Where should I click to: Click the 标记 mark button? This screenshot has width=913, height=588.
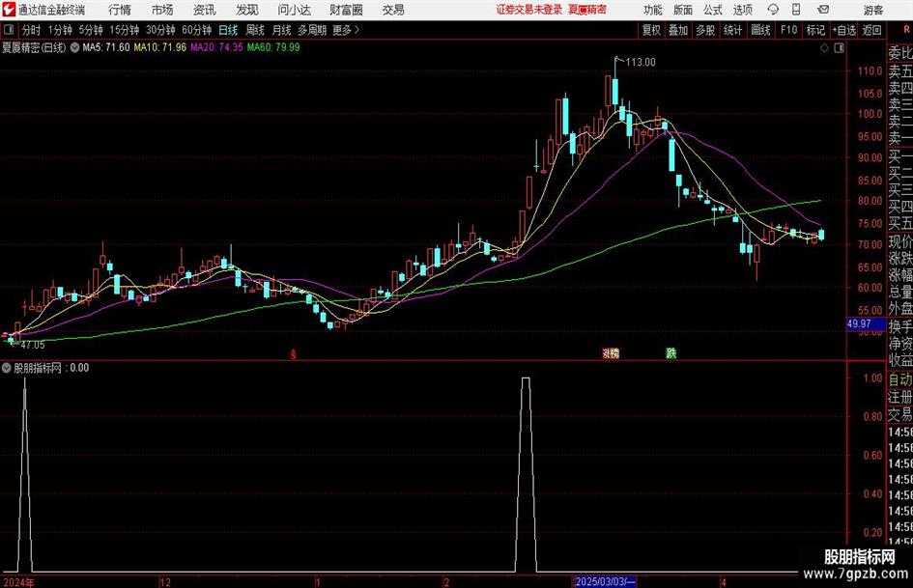click(815, 30)
